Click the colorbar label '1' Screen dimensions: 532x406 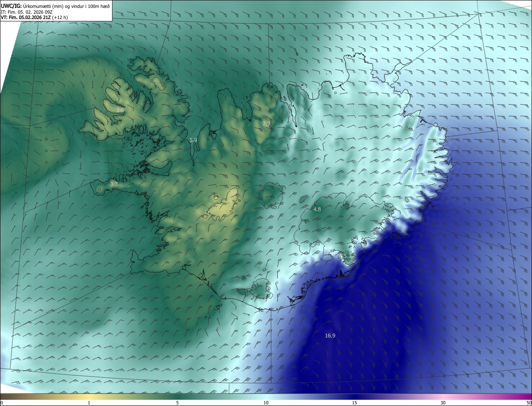89,403
